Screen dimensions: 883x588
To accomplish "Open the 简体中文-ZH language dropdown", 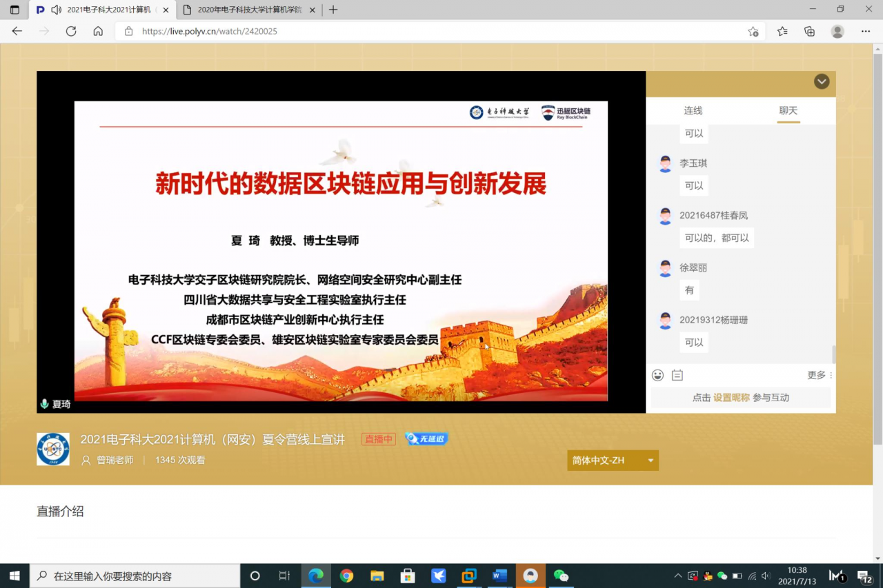I will coord(612,460).
